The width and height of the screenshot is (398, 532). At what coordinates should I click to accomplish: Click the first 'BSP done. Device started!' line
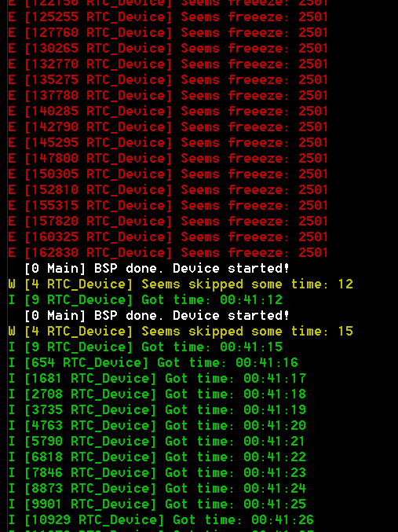point(157,269)
